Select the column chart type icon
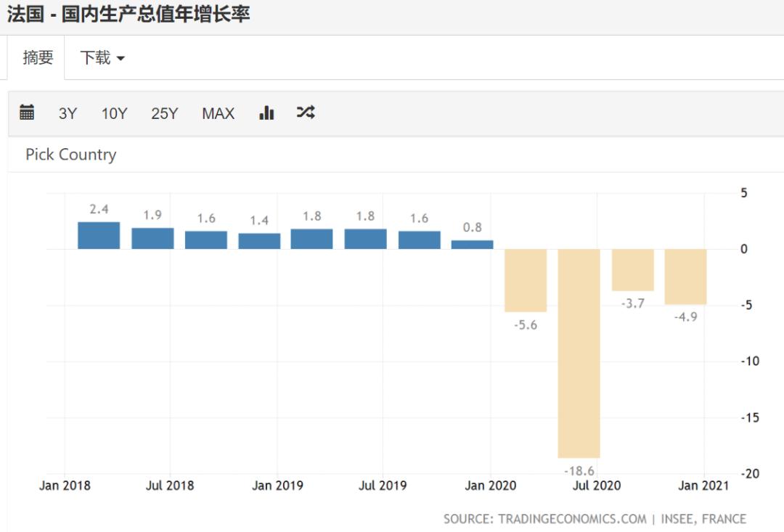 pyautogui.click(x=266, y=112)
